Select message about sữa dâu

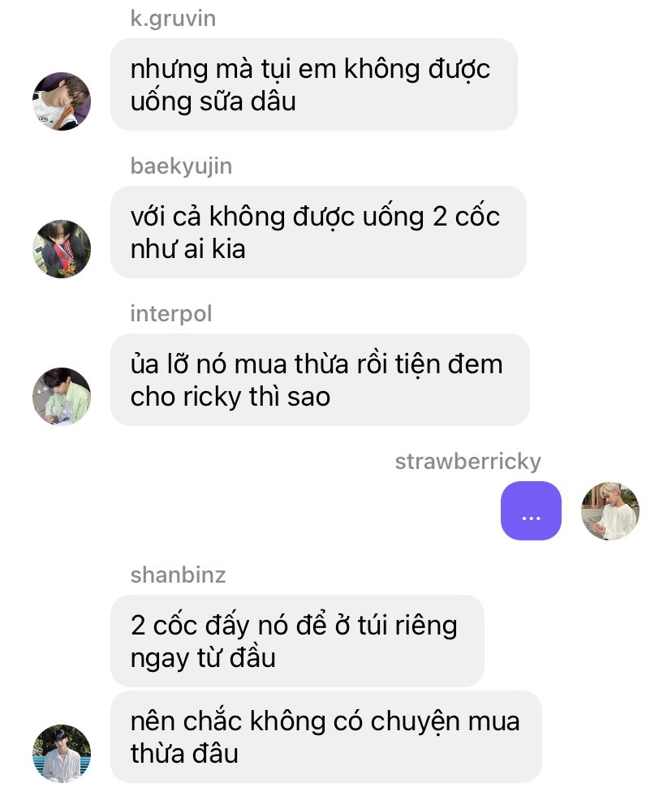coord(314,84)
